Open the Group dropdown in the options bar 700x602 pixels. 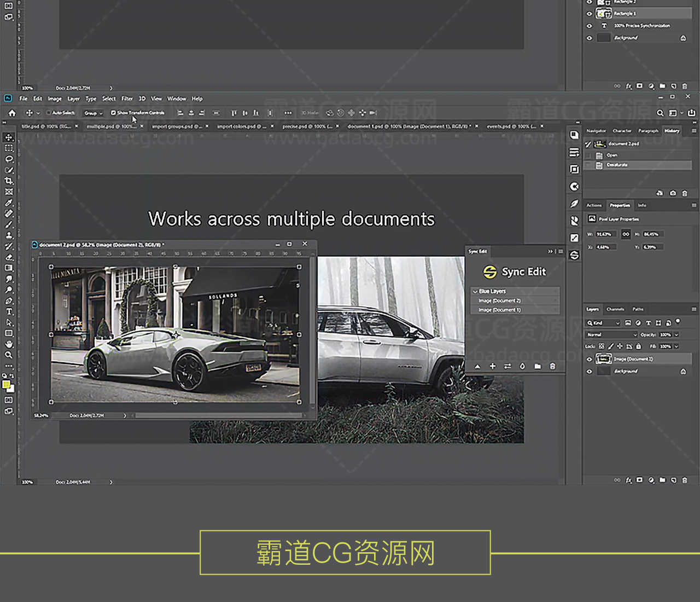(94, 113)
